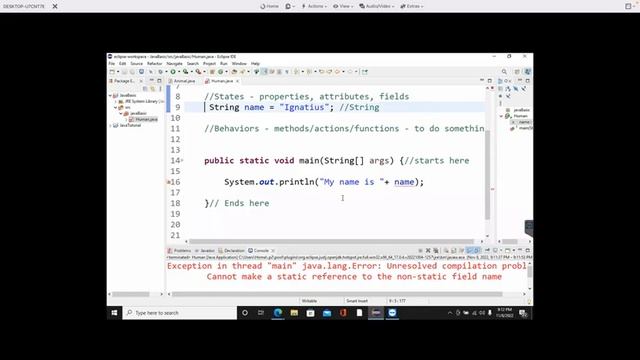
Task: Open the Window menu
Action: (x=239, y=64)
